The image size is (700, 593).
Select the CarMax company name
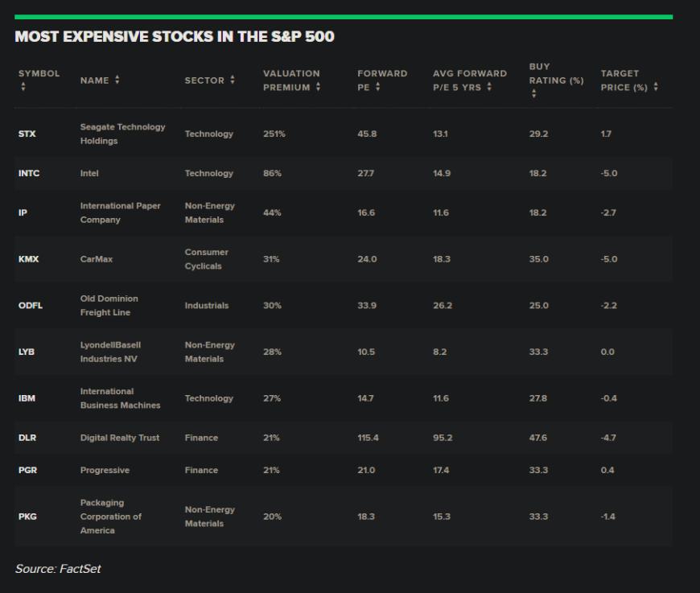pos(97,259)
